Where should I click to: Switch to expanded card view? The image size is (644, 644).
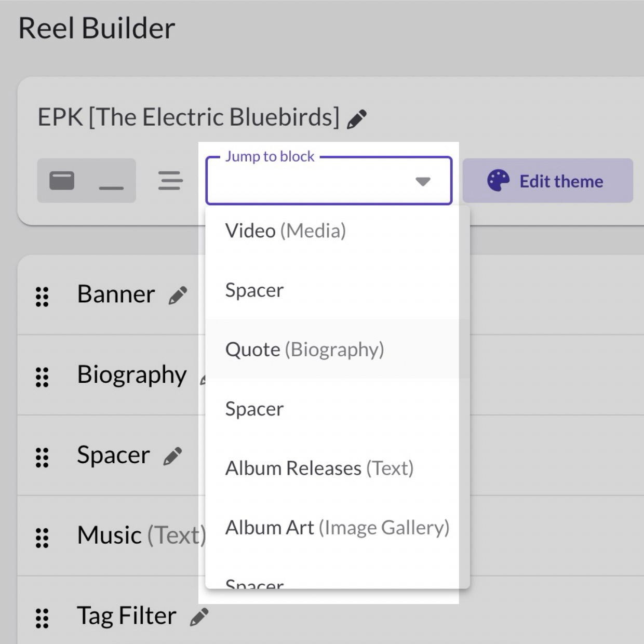62,181
